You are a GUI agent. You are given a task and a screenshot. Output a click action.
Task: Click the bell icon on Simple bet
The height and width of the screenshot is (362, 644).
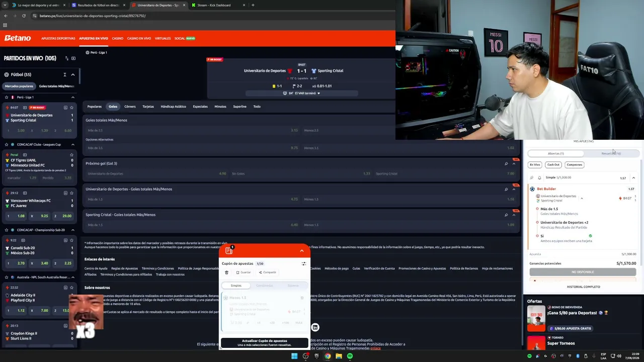click(539, 177)
